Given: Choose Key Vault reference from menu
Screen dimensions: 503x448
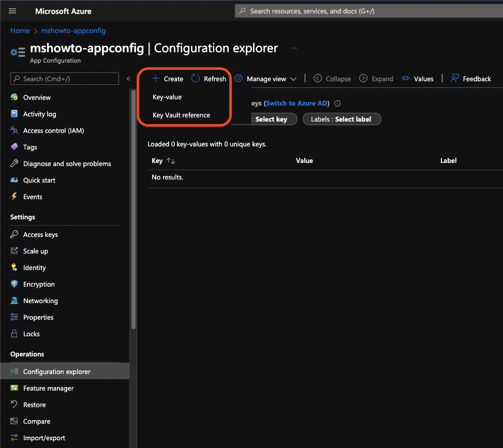Looking at the screenshot, I should (x=181, y=115).
